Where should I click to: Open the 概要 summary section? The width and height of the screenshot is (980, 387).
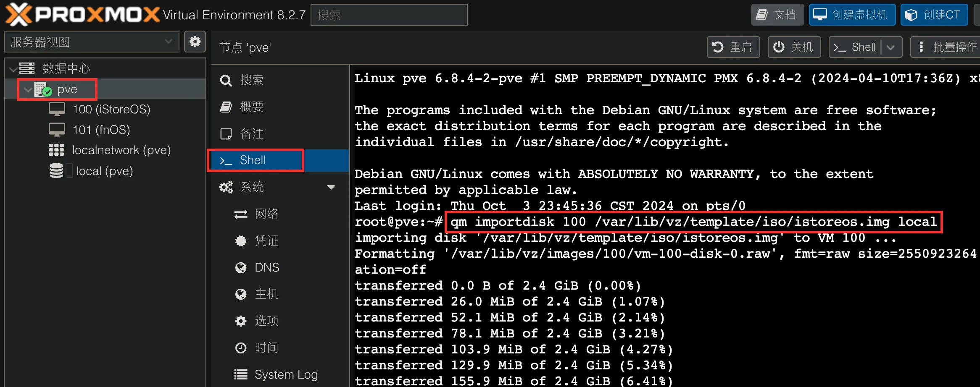pos(280,107)
